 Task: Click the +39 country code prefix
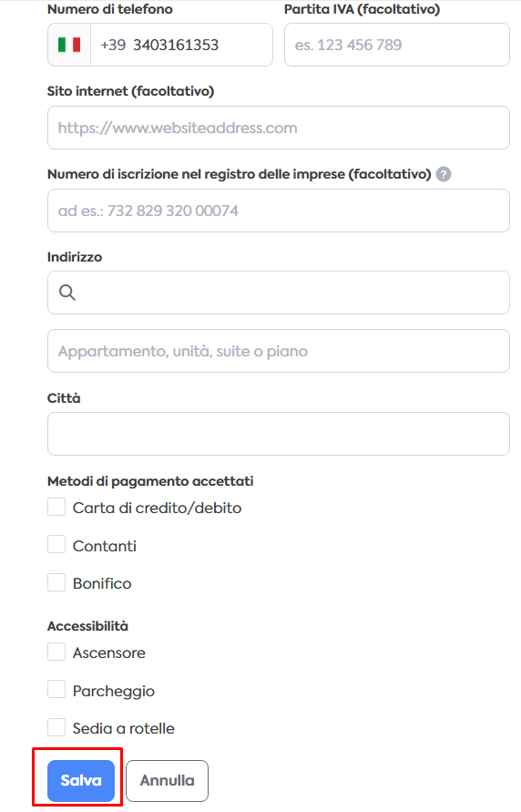[113, 45]
